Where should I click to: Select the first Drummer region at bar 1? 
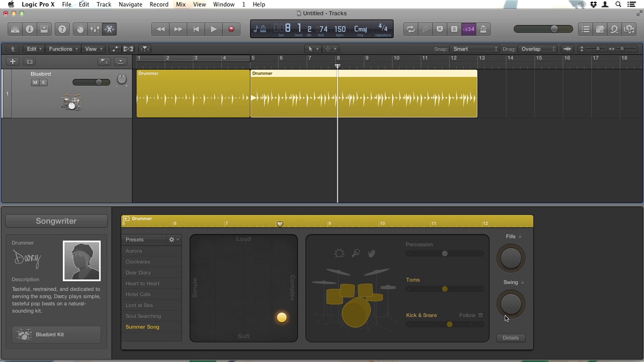[x=193, y=94]
